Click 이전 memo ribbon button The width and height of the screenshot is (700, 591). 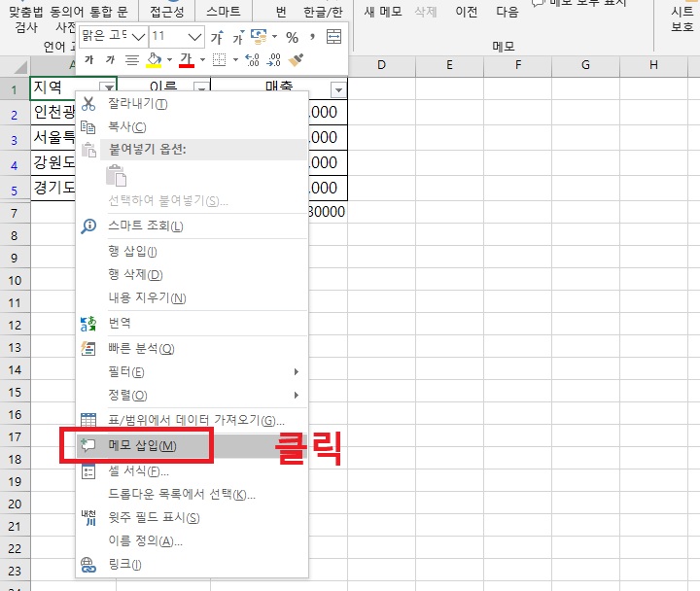[467, 11]
